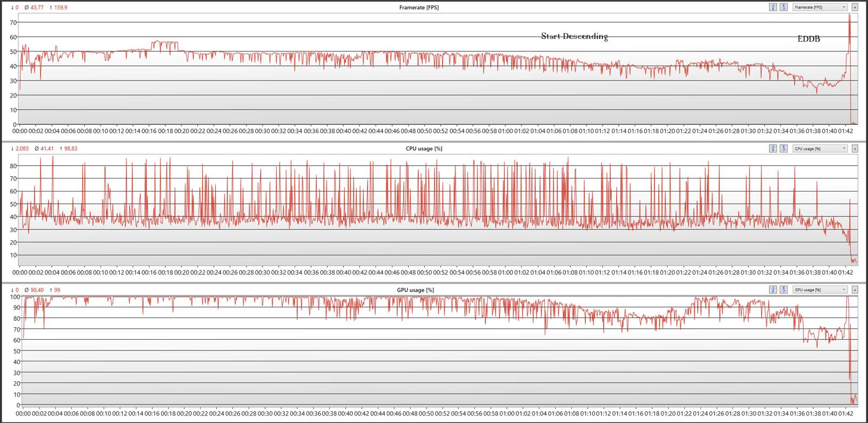The height and width of the screenshot is (423, 868).
Task: Open the GPU usage [%] sensor dropdown
Action: pyautogui.click(x=820, y=290)
